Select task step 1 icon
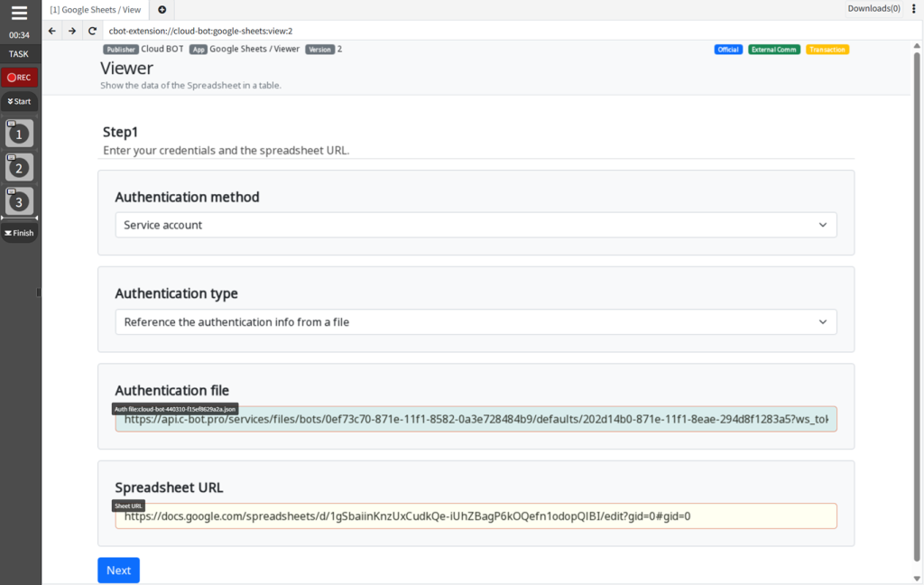Viewport: 924px width, 585px height. (19, 134)
